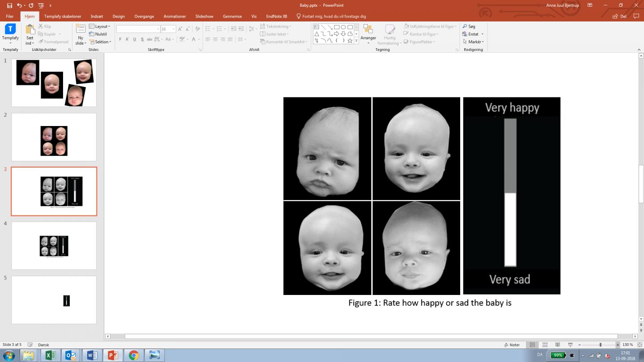
Task: Click the Søg magnifier icon
Action: click(465, 26)
